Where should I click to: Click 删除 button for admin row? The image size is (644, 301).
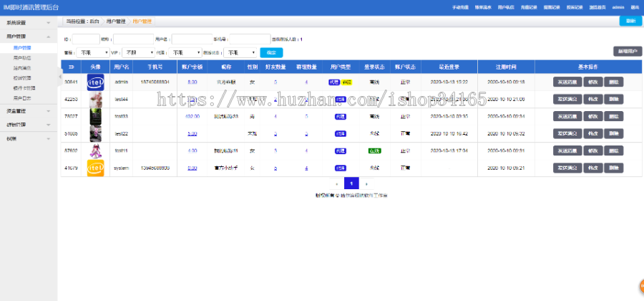point(613,82)
